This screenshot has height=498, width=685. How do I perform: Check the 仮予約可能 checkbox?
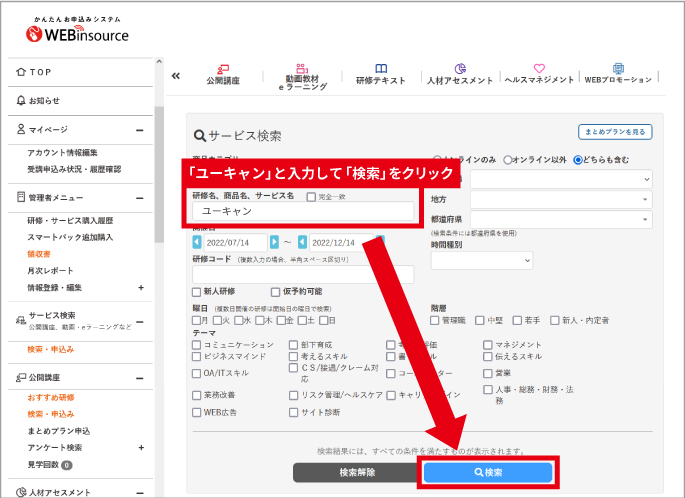point(275,292)
